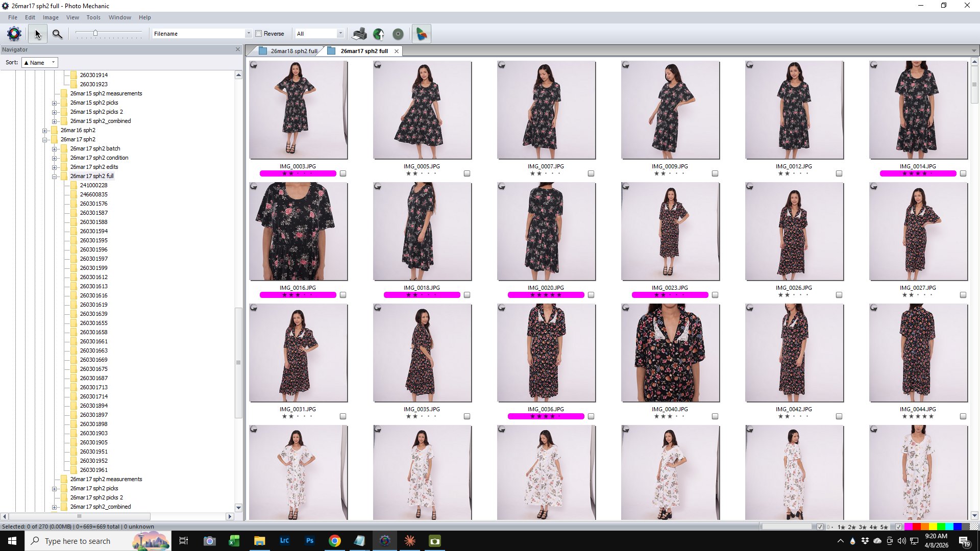Click the magenta color class filter swatch
The height and width of the screenshot is (551, 980).
pyautogui.click(x=909, y=527)
